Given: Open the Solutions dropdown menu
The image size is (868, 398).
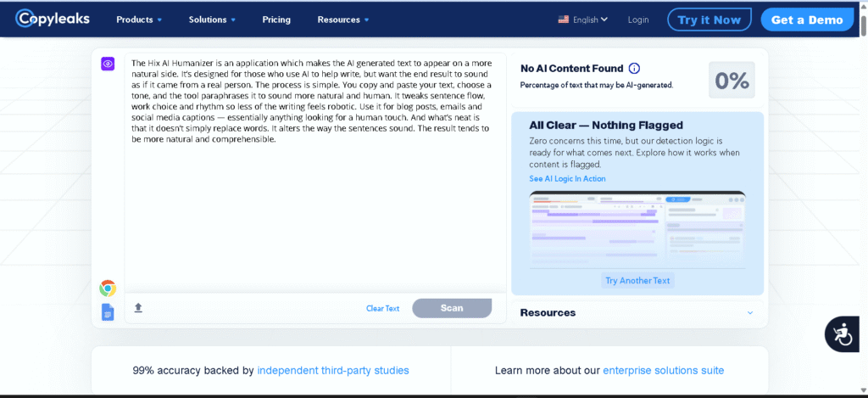Looking at the screenshot, I should [x=212, y=20].
